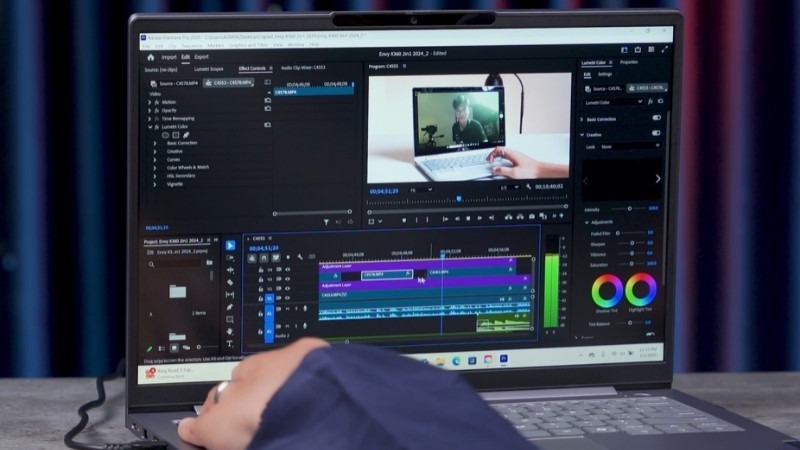Screen dimensions: 800x450
Task: Select the Razor tool
Action: pyautogui.click(x=230, y=282)
